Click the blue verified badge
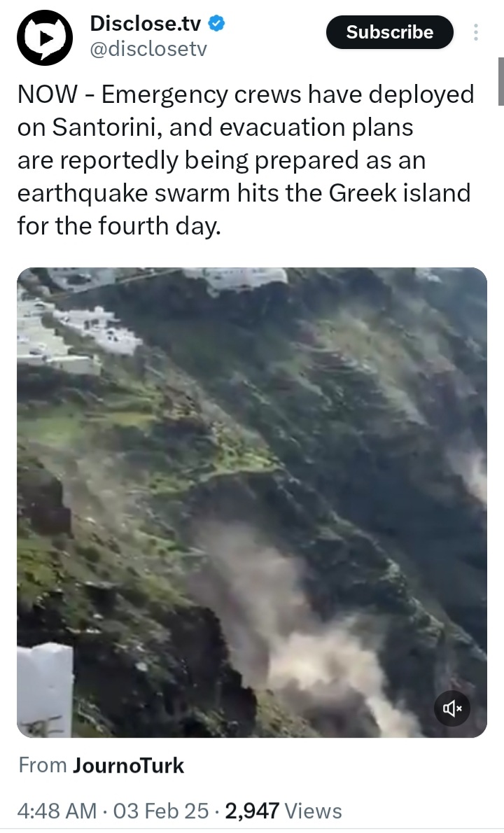Screen dimensions: 504x833 [217, 23]
